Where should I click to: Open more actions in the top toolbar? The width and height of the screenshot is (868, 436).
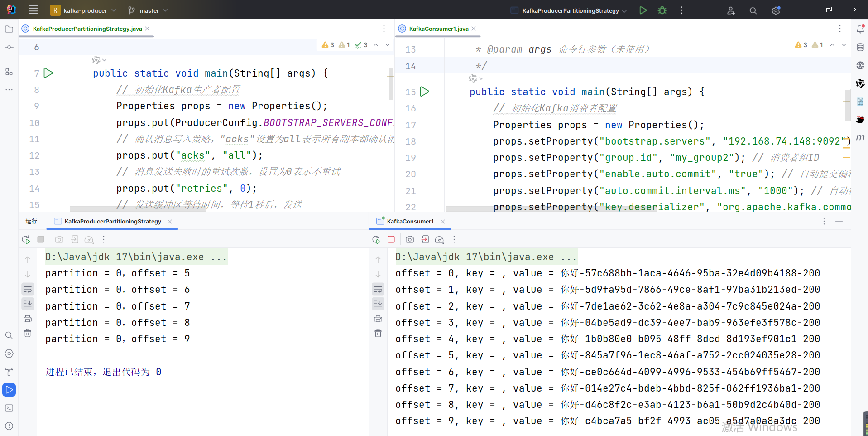point(681,10)
